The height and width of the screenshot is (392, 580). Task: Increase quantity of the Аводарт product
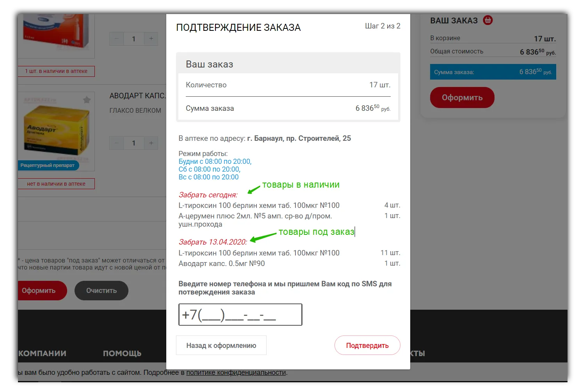151,143
